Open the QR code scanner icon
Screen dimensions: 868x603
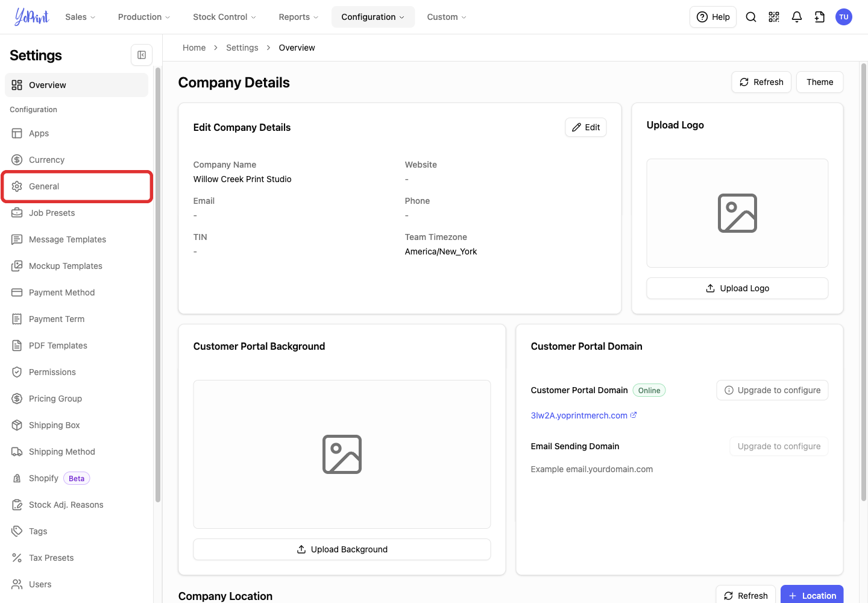point(774,17)
